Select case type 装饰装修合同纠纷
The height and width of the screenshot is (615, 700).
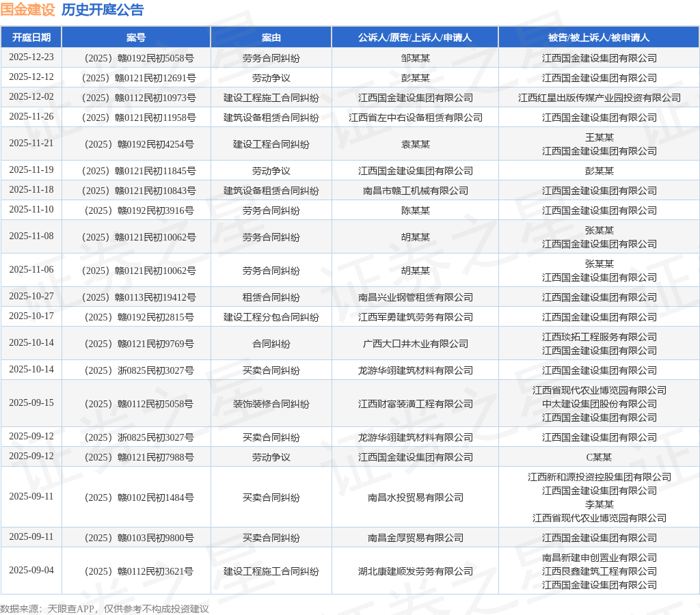[x=271, y=404]
